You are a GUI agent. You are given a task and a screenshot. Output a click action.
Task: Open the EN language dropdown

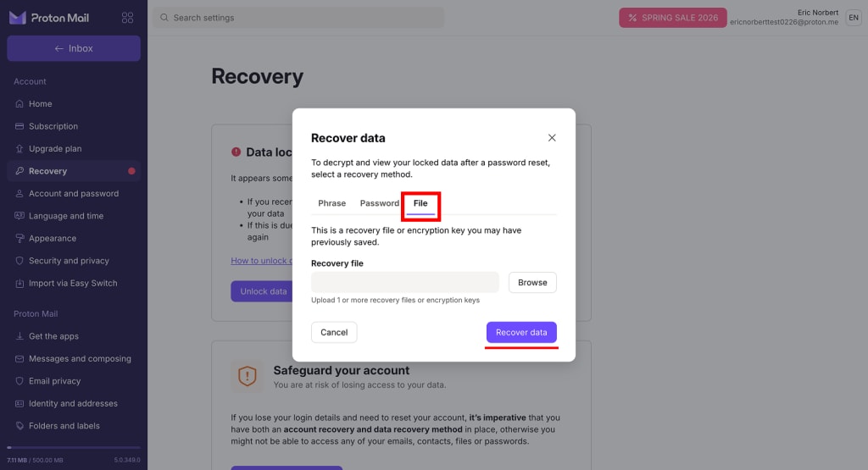click(853, 18)
